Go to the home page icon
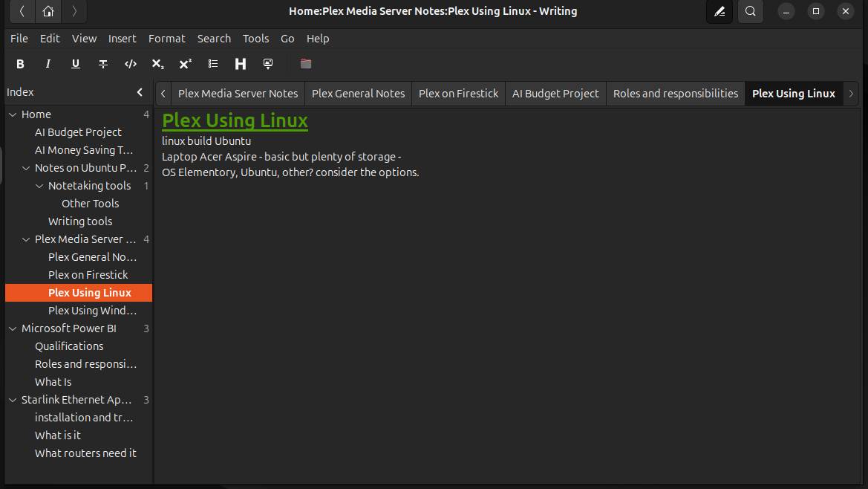Image resolution: width=868 pixels, height=489 pixels. tap(48, 11)
